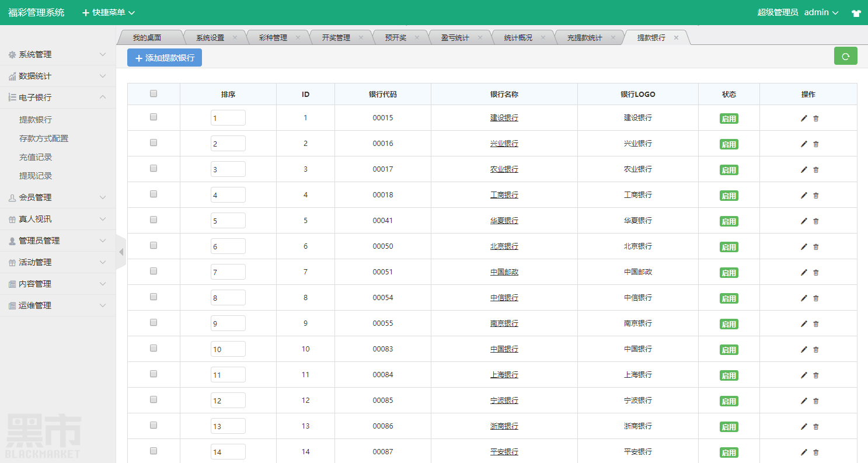The image size is (868, 463).
Task: Expand the 会员管理 sidebar menu
Action: tap(58, 197)
